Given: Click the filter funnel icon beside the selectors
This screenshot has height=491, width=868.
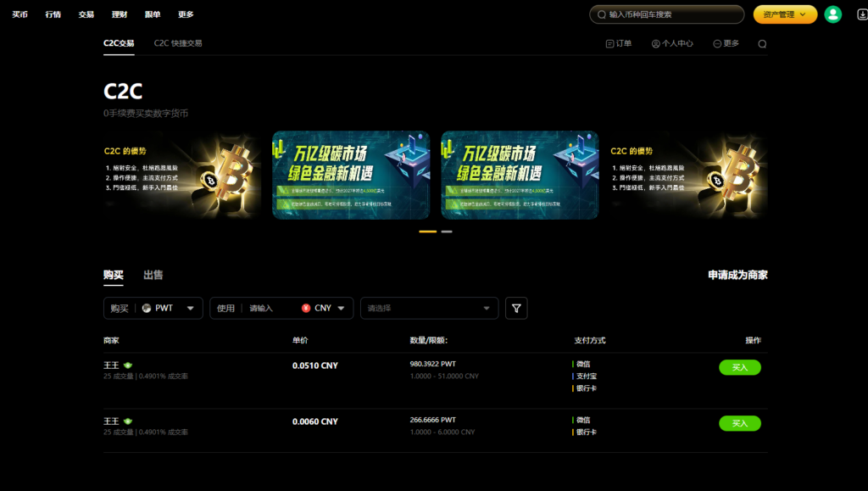Looking at the screenshot, I should [516, 308].
